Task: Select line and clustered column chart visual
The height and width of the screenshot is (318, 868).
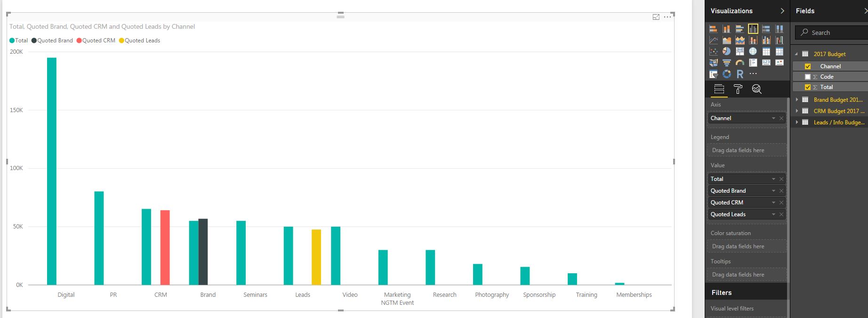Action: tap(766, 41)
